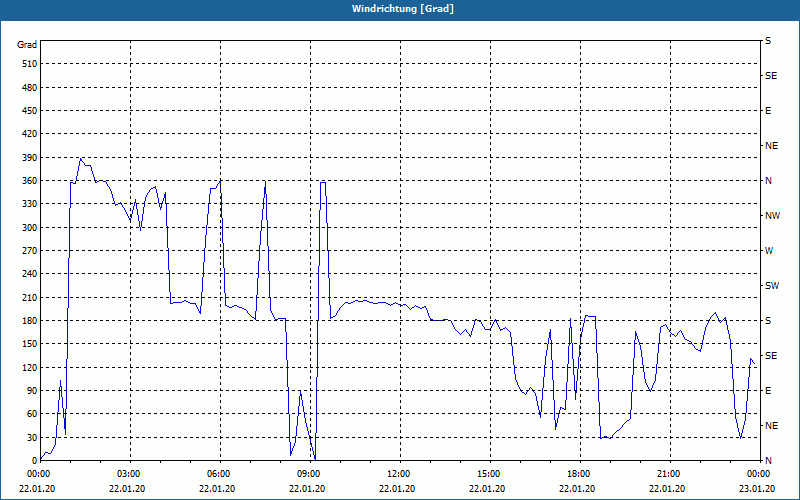Click the 90 degree axis value
Viewport: 800px width, 500px height.
[x=31, y=391]
